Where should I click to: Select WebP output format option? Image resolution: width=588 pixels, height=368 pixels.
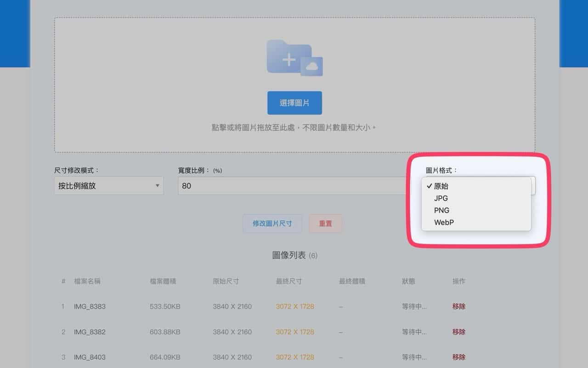point(444,222)
